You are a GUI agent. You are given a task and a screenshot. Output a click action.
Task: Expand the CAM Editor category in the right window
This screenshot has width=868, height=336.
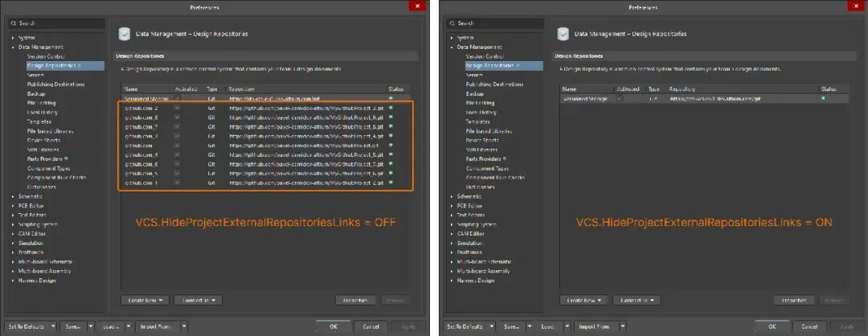pyautogui.click(x=452, y=234)
